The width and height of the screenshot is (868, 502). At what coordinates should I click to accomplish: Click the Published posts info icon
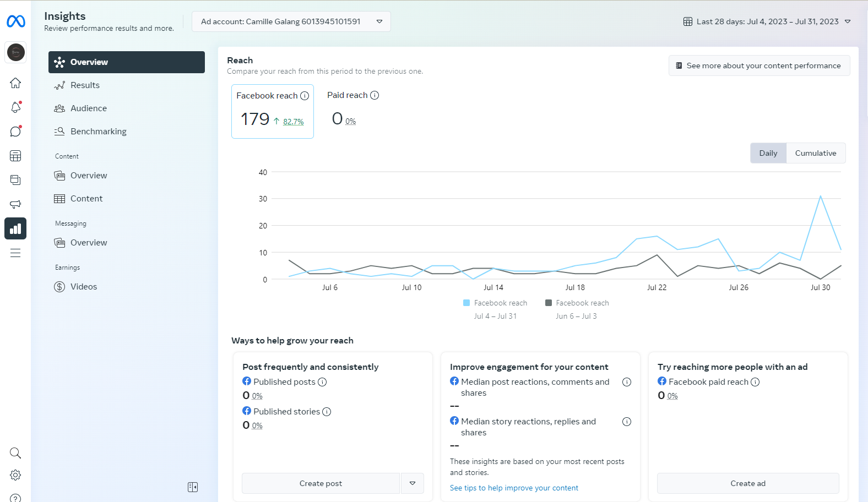tap(322, 382)
